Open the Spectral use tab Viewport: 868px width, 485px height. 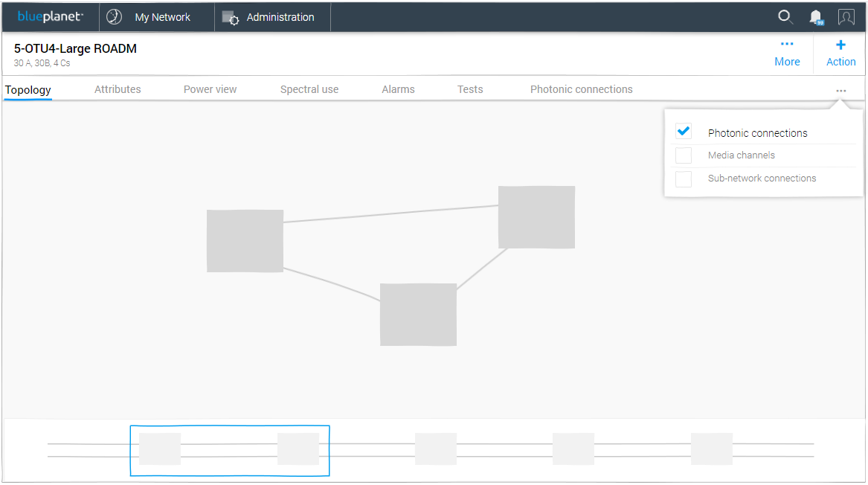coord(309,89)
